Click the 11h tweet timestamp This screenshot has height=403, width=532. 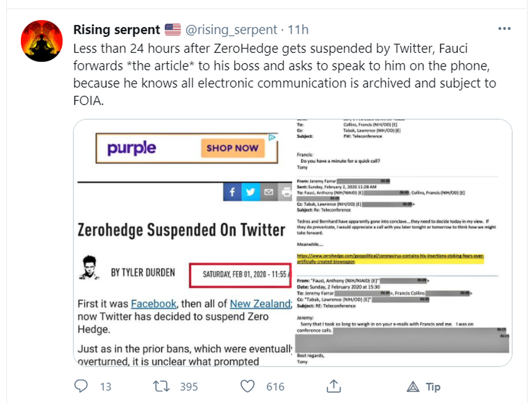298,29
